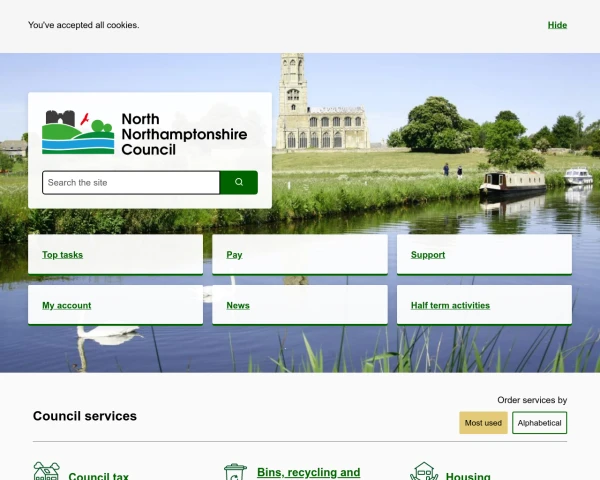Order services by Most used
The height and width of the screenshot is (480, 600).
(x=483, y=423)
